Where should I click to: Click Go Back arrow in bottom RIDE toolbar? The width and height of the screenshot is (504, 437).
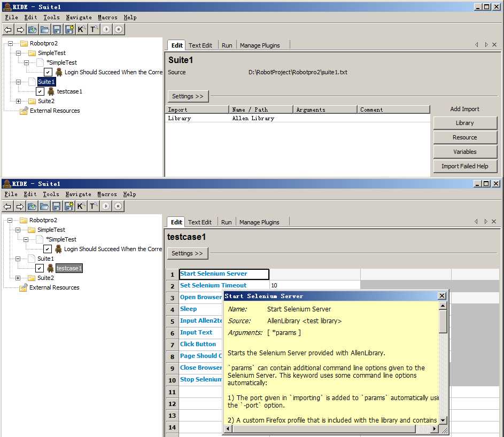pos(7,207)
